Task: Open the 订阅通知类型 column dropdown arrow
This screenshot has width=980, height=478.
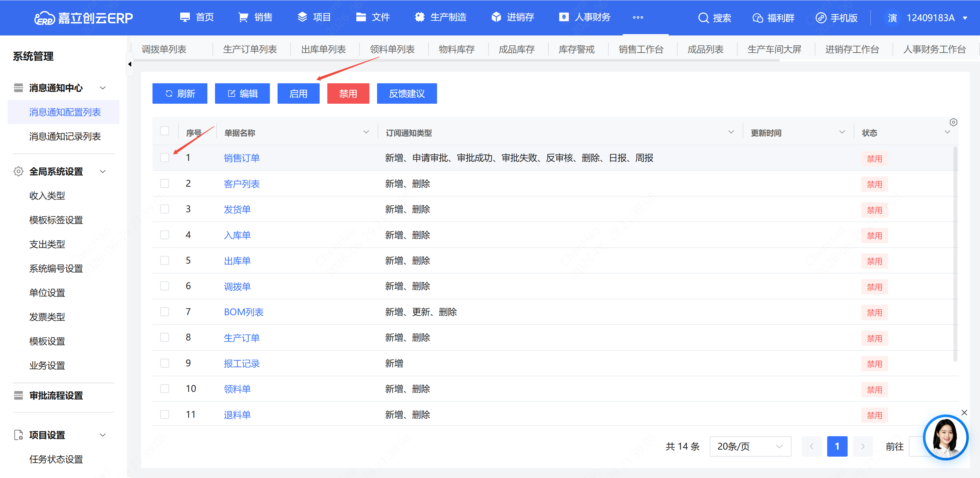Action: (731, 132)
